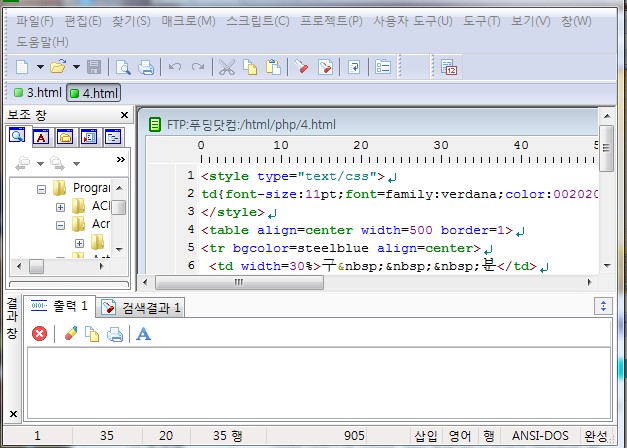Viewport: 627px width, 448px height.
Task: Expand the ACI folder tree node
Action: point(60,206)
